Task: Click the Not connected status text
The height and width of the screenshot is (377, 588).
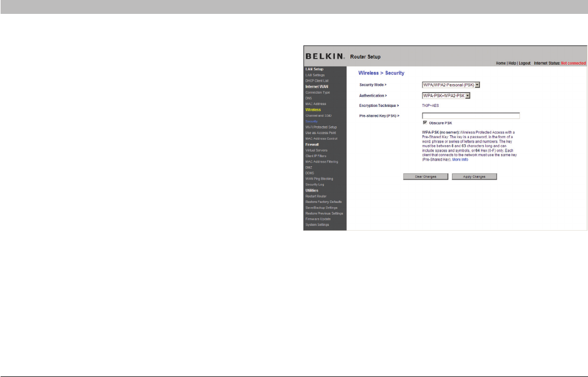Action: (x=573, y=63)
